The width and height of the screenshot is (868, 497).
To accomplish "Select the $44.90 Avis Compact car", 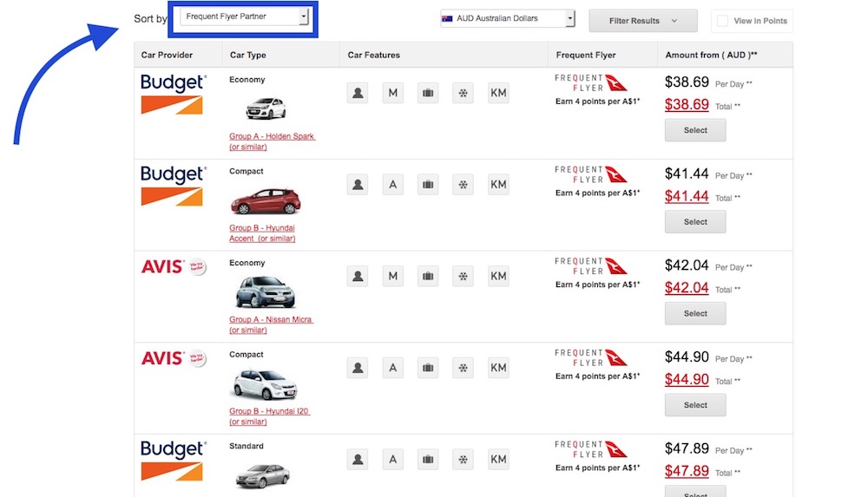I will click(695, 405).
